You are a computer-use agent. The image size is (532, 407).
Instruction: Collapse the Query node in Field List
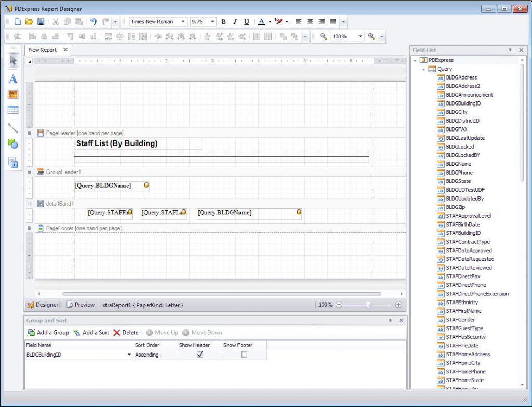(423, 69)
